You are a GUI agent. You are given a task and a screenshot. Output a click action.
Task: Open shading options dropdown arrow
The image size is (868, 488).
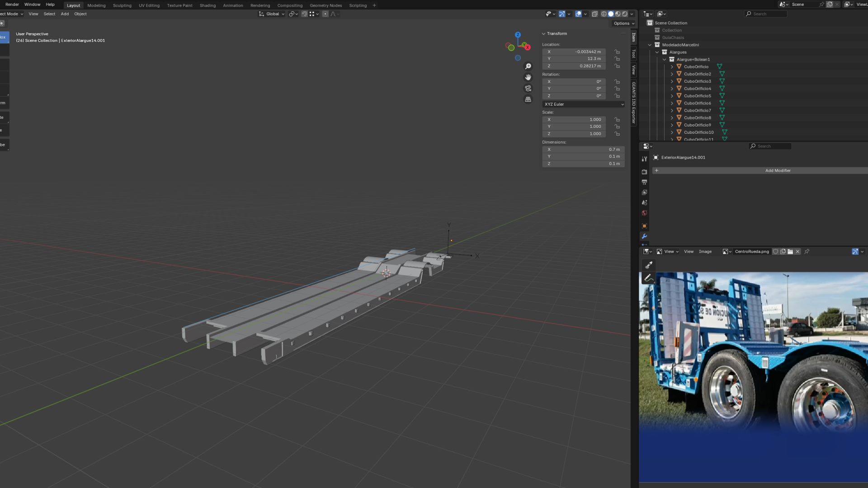tap(632, 14)
